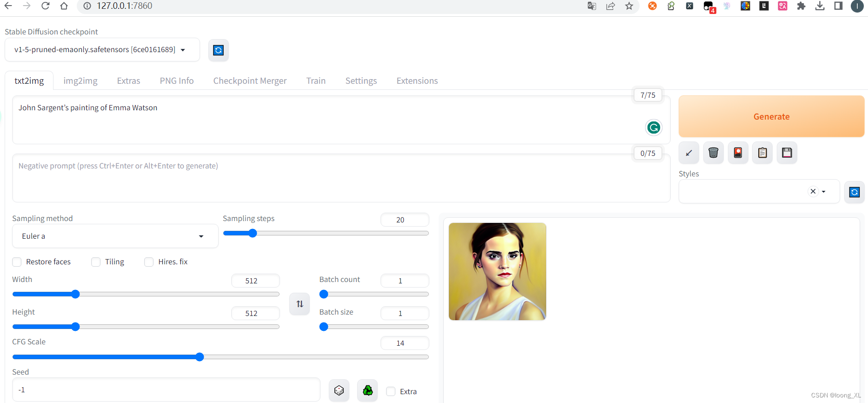
Task: Reload the browser page
Action: [x=45, y=6]
